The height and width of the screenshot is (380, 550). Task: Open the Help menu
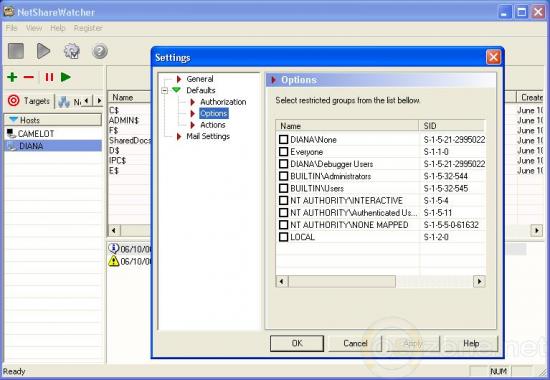(58, 28)
